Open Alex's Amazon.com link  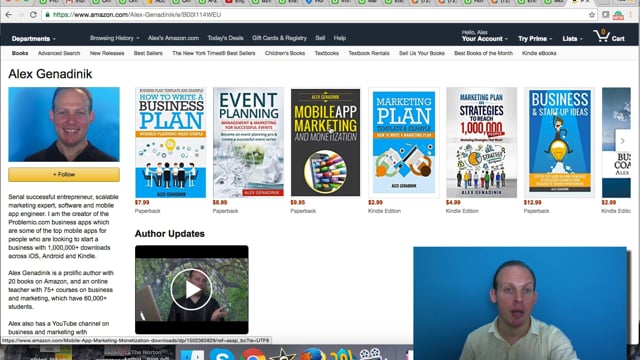tap(173, 38)
